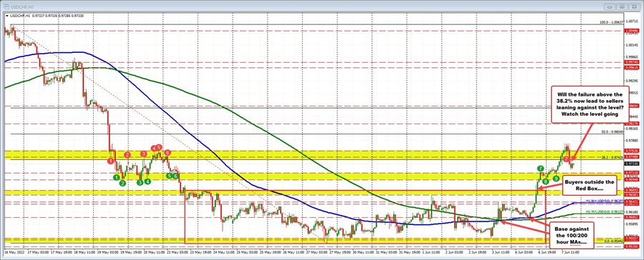Select the 50.0 - 0.98040 Fibonacci label
This screenshot has width=644, height=260.
pos(613,132)
